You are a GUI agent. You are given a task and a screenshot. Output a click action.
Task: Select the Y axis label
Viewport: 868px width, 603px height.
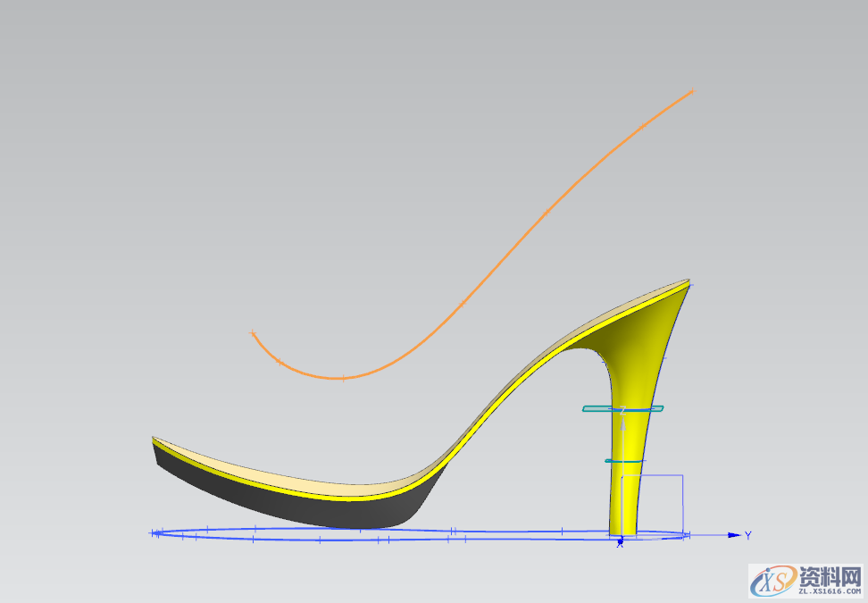tap(747, 535)
